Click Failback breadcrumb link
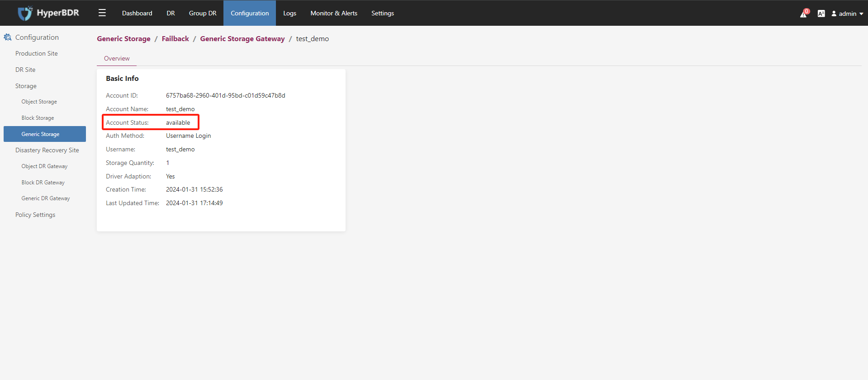 175,39
